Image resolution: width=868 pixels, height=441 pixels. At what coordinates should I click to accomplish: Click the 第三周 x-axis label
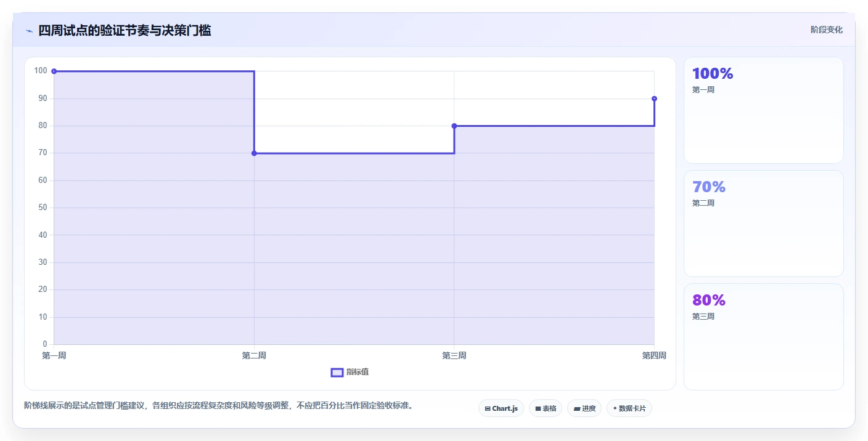click(454, 355)
